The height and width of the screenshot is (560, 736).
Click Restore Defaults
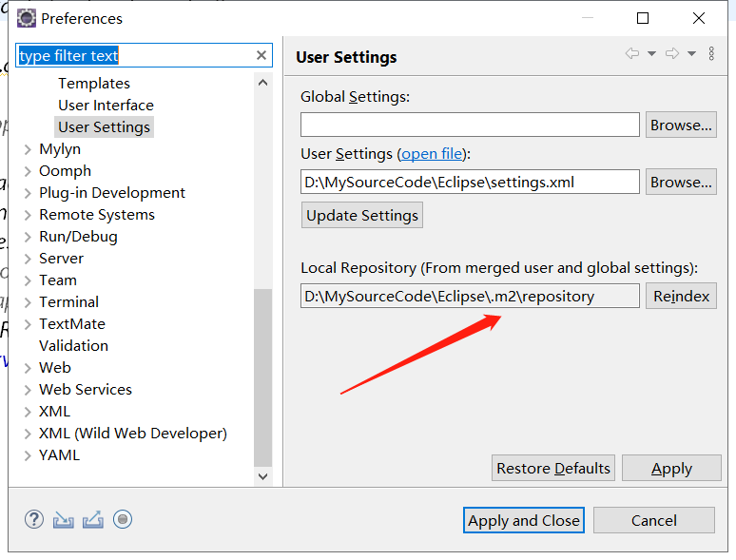[553, 468]
